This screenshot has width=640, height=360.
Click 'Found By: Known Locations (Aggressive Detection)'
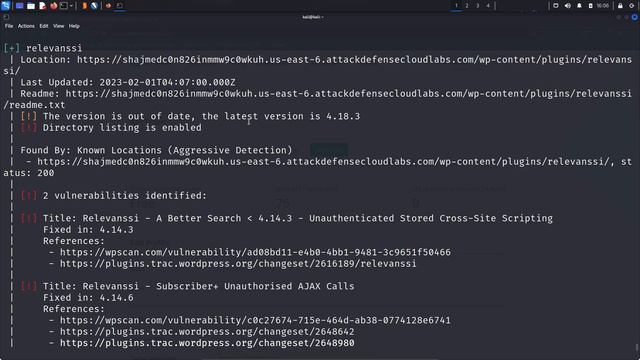(156, 150)
